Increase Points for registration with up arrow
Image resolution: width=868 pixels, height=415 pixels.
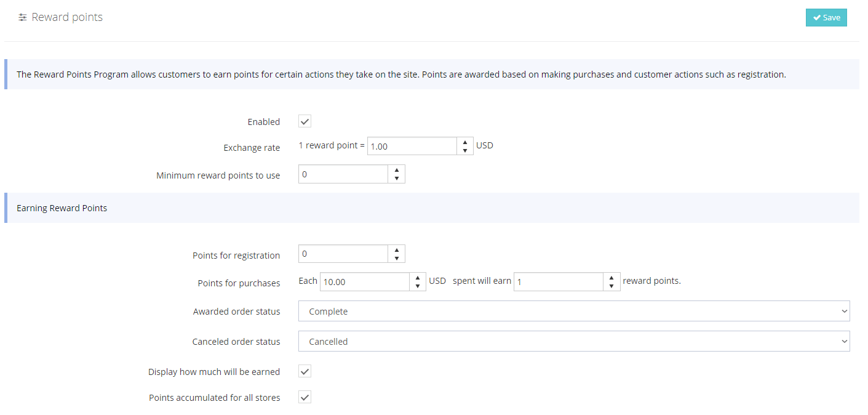[397, 250]
